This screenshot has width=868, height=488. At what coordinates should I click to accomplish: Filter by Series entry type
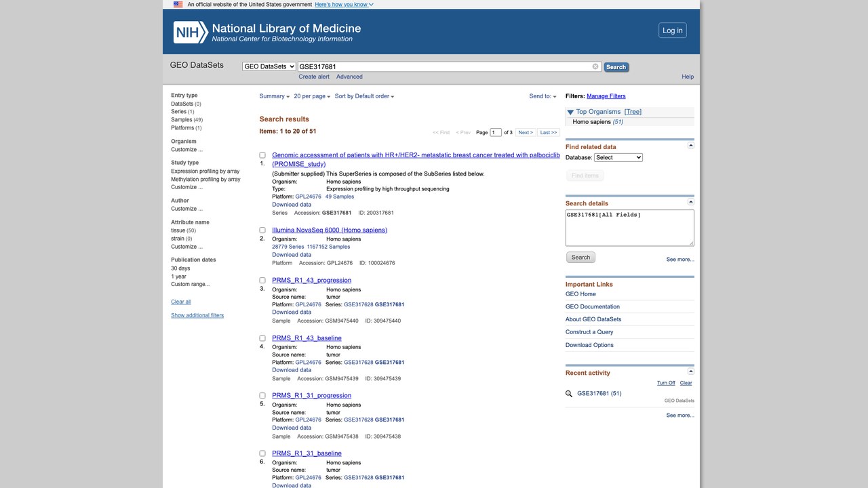(x=178, y=112)
